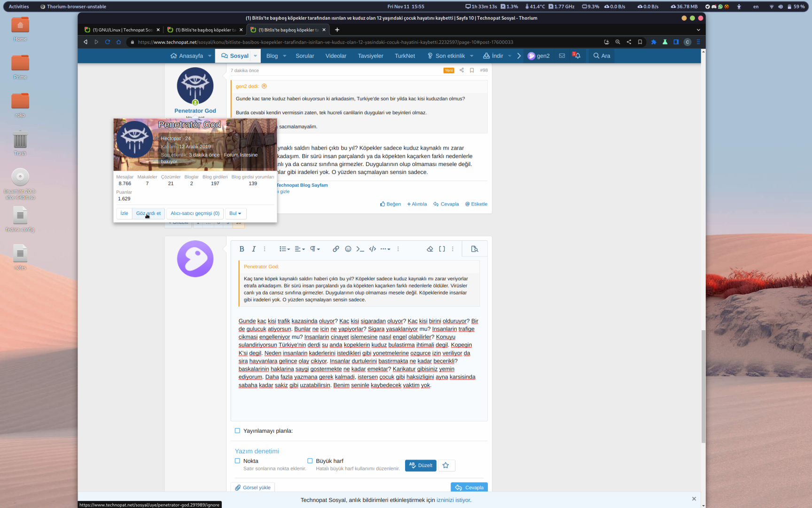This screenshot has height=508, width=812.
Task: Click the Beğen link on post #98
Action: [390, 204]
